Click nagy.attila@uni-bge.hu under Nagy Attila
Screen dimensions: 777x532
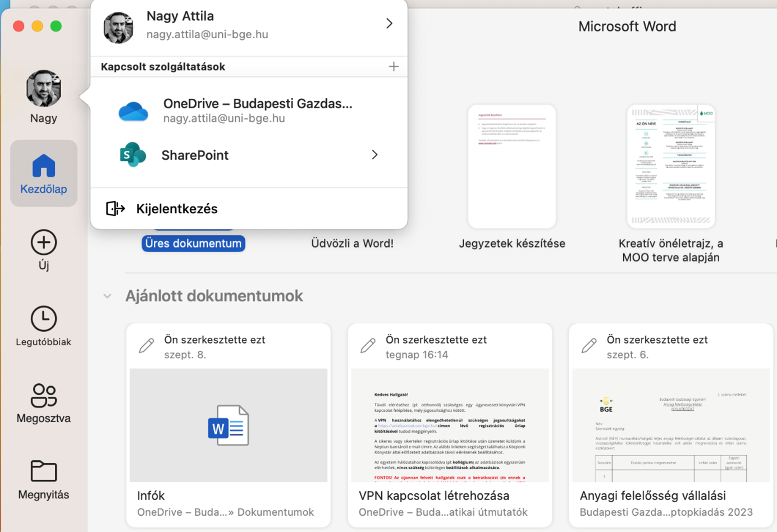pyautogui.click(x=207, y=34)
